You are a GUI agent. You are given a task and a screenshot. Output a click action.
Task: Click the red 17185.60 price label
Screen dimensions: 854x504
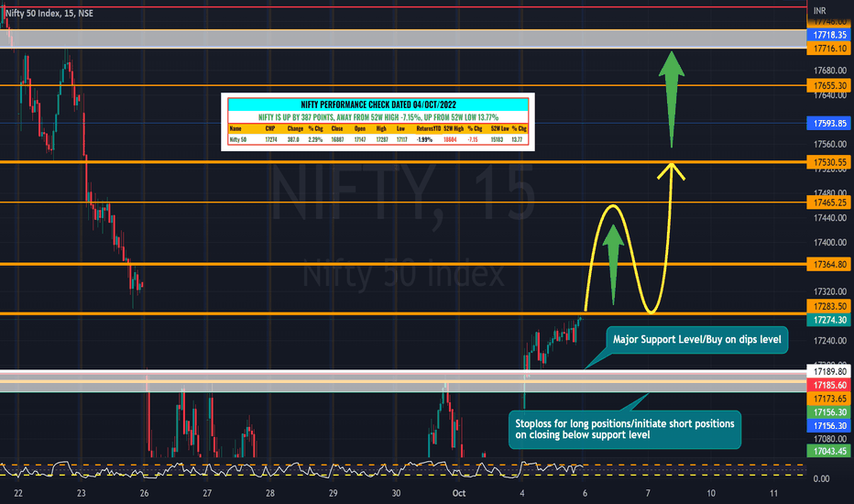829,385
